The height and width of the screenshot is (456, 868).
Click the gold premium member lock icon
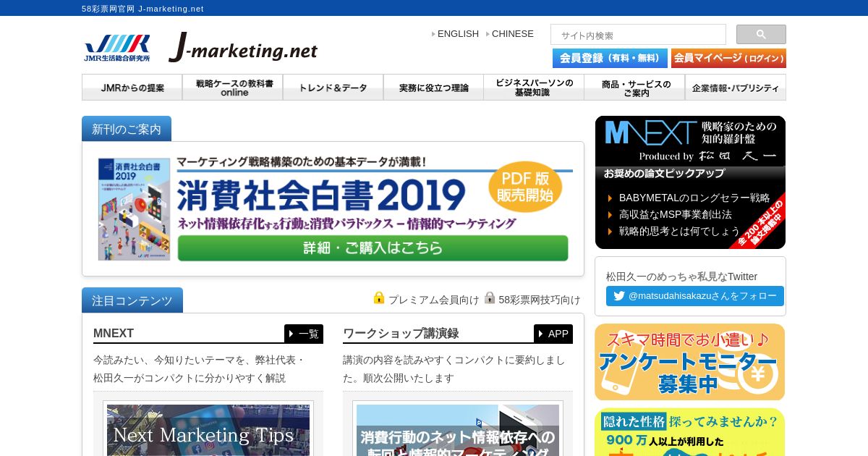click(379, 297)
